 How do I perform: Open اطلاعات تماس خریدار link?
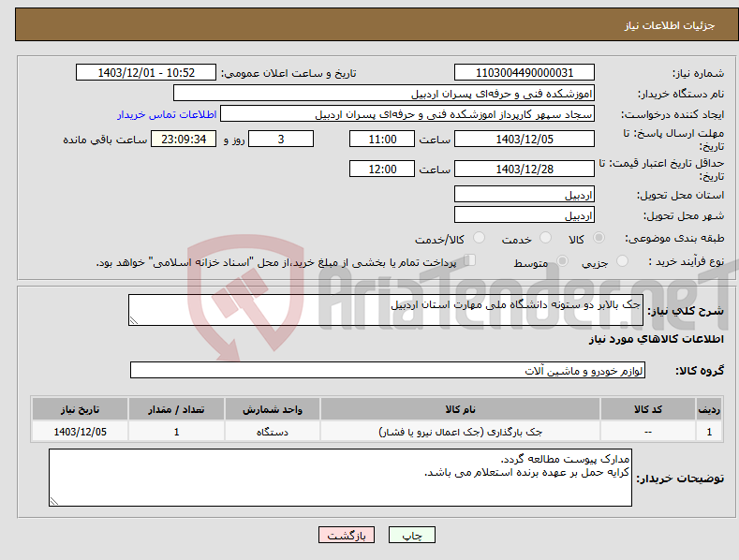167,114
